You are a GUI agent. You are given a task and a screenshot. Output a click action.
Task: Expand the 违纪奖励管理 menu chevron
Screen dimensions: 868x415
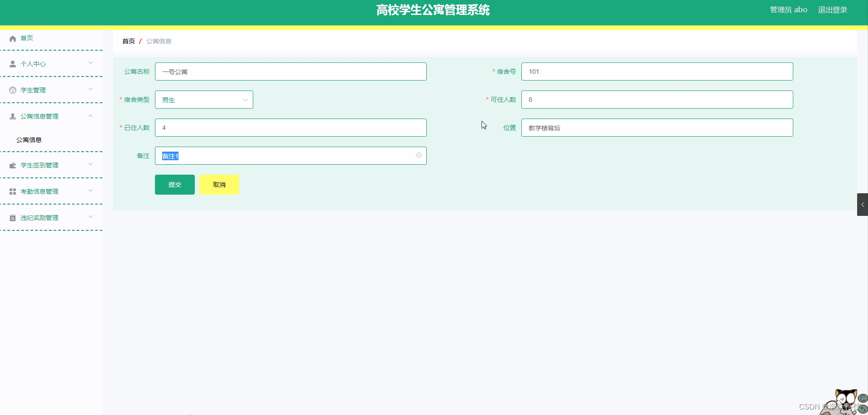(91, 217)
